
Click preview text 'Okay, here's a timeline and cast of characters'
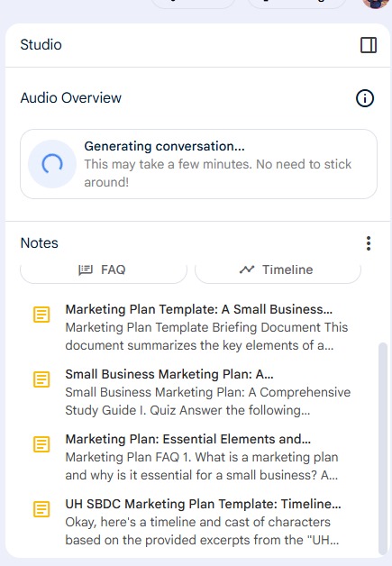pyautogui.click(x=198, y=522)
